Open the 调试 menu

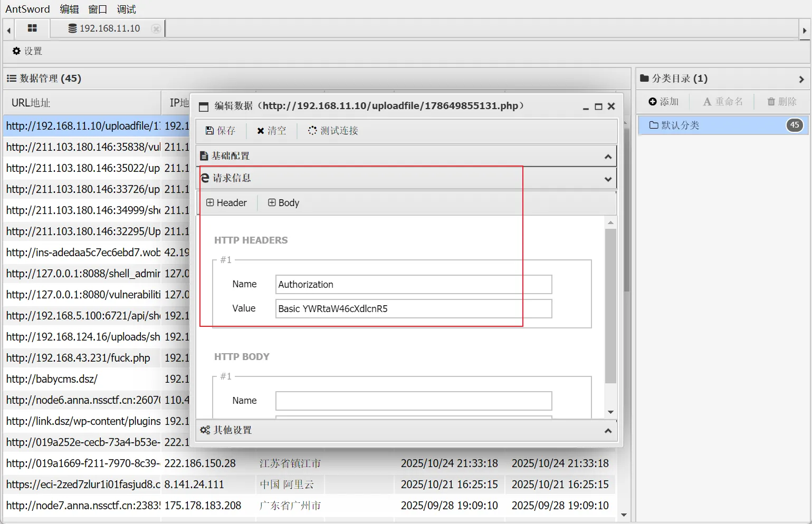126,9
